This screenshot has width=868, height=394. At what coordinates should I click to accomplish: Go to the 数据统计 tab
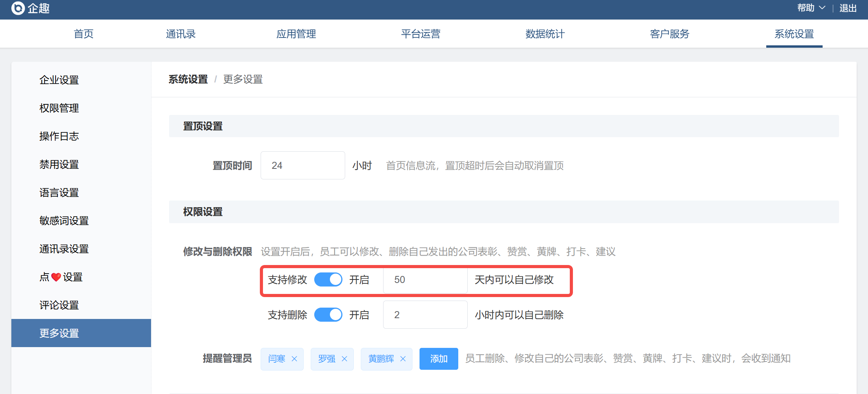click(545, 34)
